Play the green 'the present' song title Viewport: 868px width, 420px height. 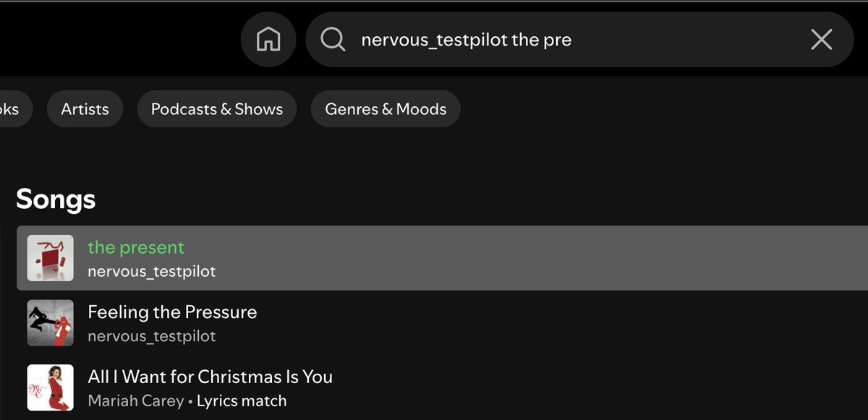[136, 247]
